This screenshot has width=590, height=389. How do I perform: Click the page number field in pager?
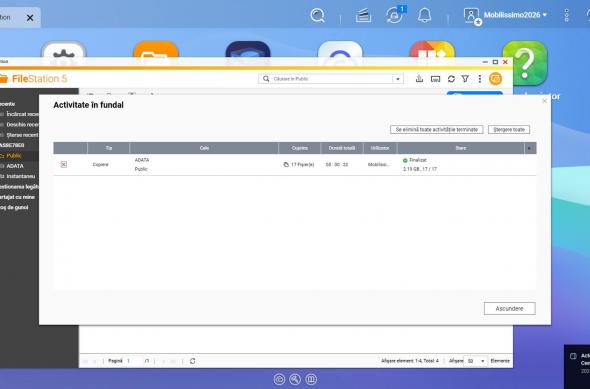click(132, 361)
